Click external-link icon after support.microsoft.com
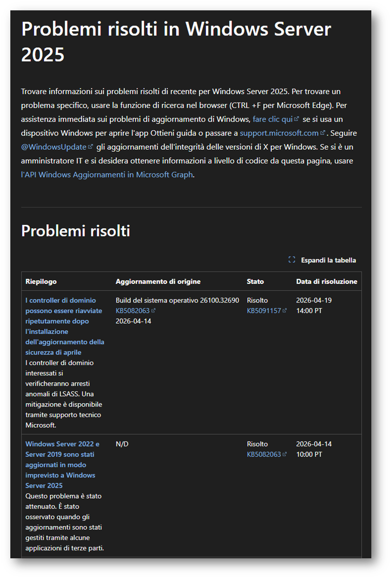Screen dimensions: 392x579 click(x=323, y=132)
